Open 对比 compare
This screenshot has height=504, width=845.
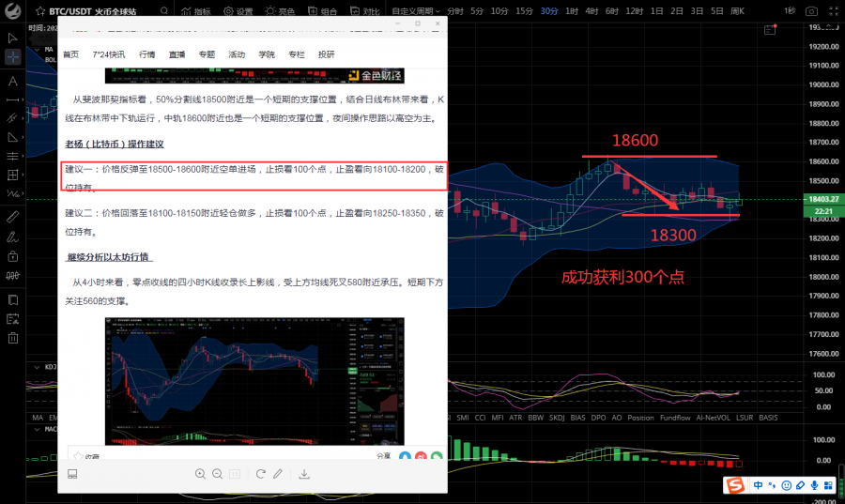tap(364, 10)
